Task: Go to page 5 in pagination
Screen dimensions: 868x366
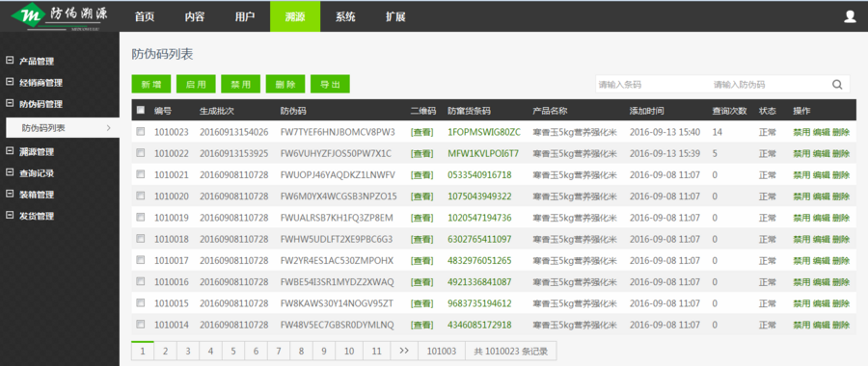Action: [x=233, y=352]
